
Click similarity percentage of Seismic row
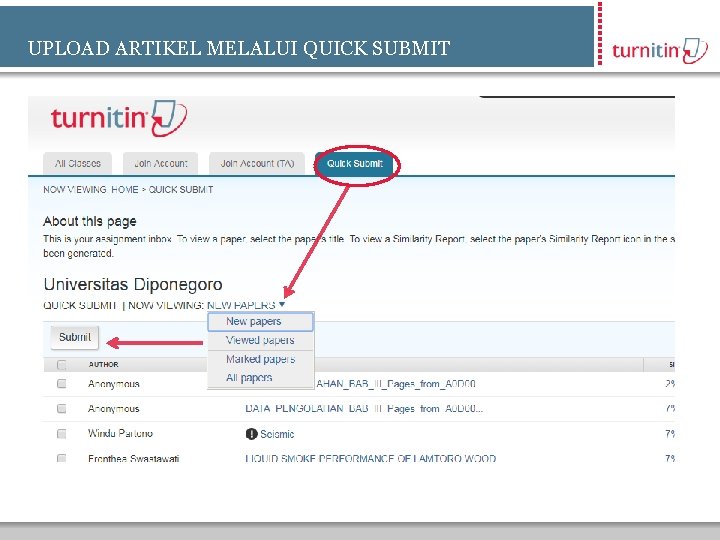point(670,433)
